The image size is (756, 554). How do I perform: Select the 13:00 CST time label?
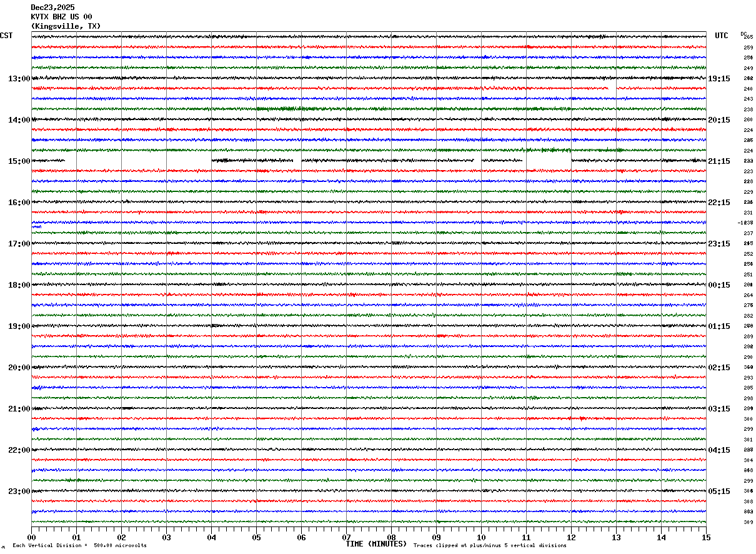click(x=19, y=79)
